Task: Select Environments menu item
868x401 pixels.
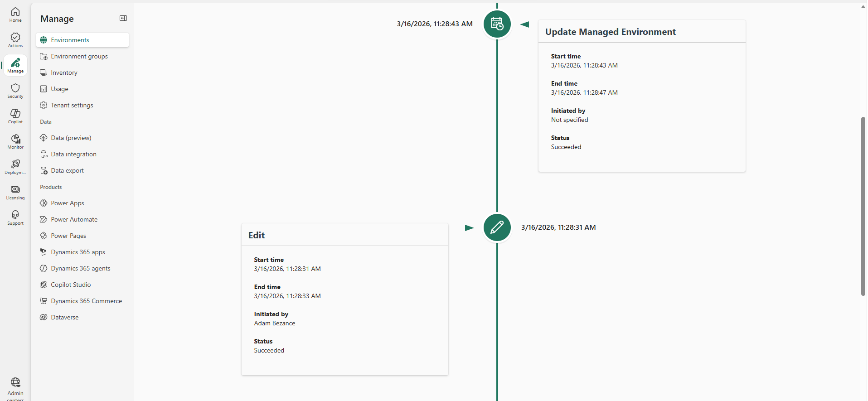Action: pyautogui.click(x=82, y=40)
